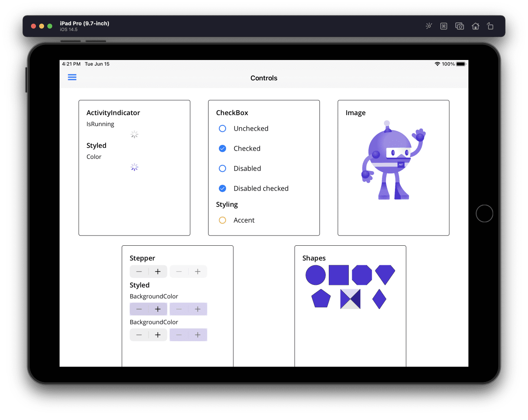Screen dimensions: 528x420
Task: Click the CheckBox card heading
Action: tap(232, 113)
